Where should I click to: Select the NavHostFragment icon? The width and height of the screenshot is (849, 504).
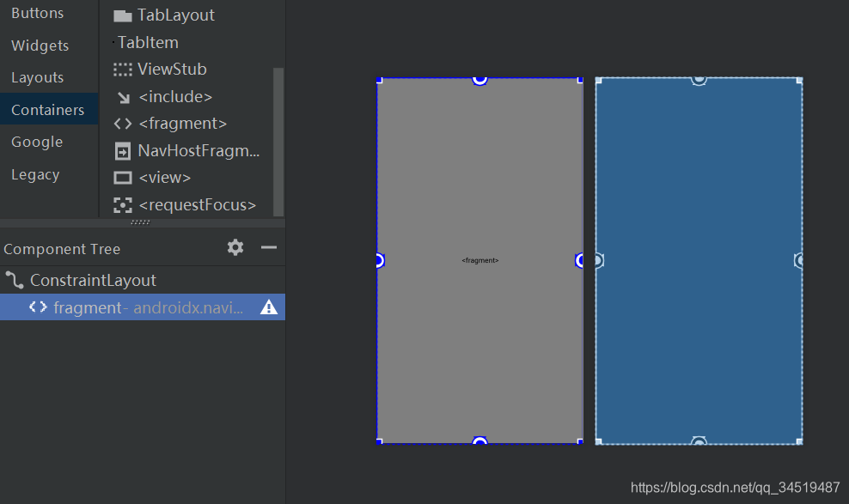[x=121, y=151]
